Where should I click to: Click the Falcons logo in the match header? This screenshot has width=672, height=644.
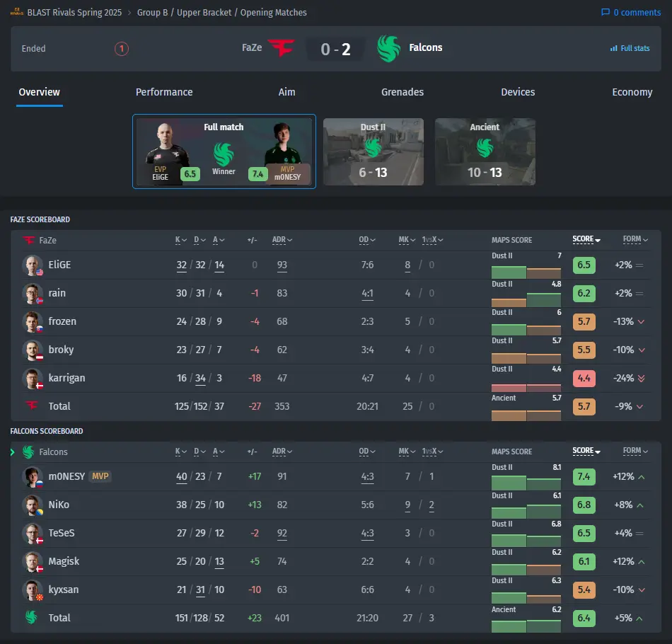[389, 48]
